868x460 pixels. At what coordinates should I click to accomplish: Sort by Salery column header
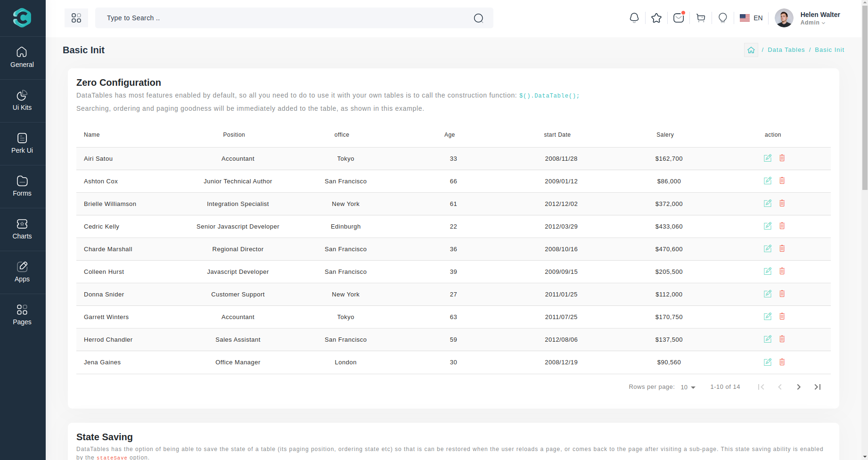665,135
